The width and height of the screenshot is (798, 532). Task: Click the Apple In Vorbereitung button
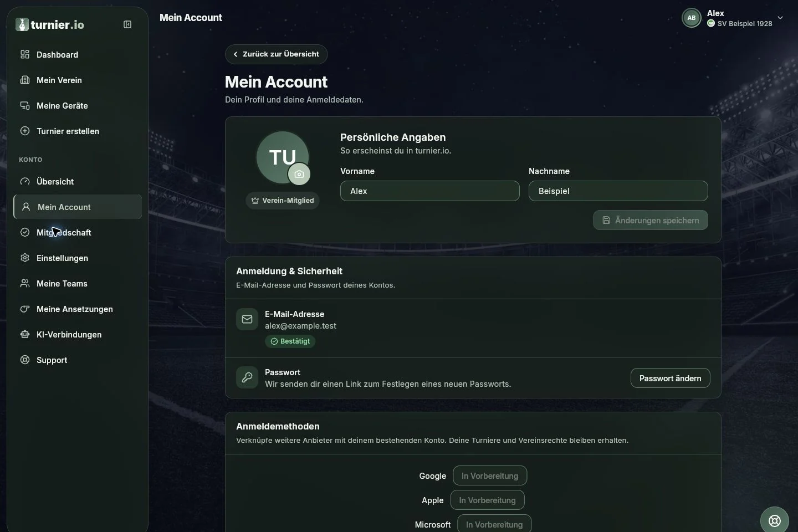point(488,500)
